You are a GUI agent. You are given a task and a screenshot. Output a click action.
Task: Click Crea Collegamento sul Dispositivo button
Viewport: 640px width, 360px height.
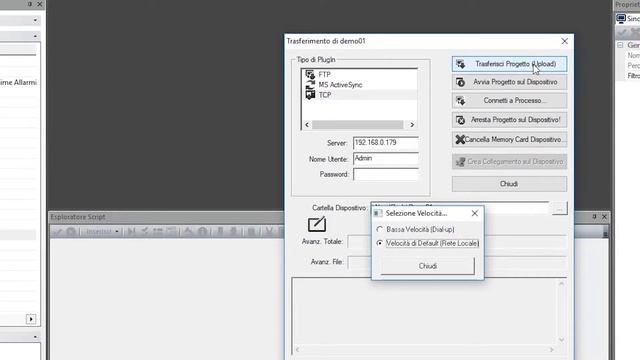(509, 162)
